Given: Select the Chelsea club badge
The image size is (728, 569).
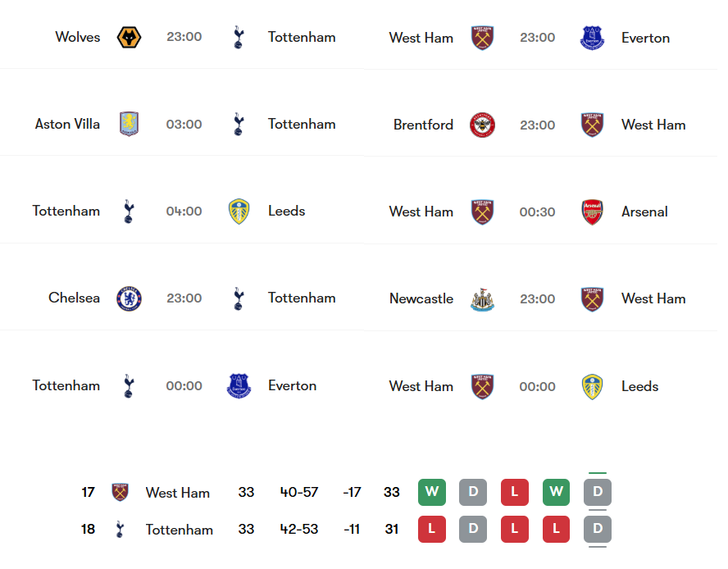Looking at the screenshot, I should coord(130,298).
